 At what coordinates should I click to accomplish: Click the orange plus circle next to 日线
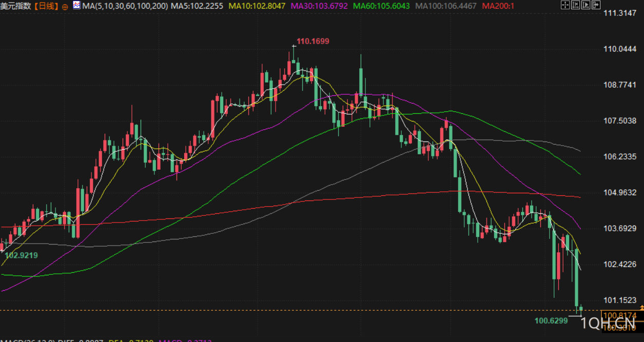click(x=65, y=7)
